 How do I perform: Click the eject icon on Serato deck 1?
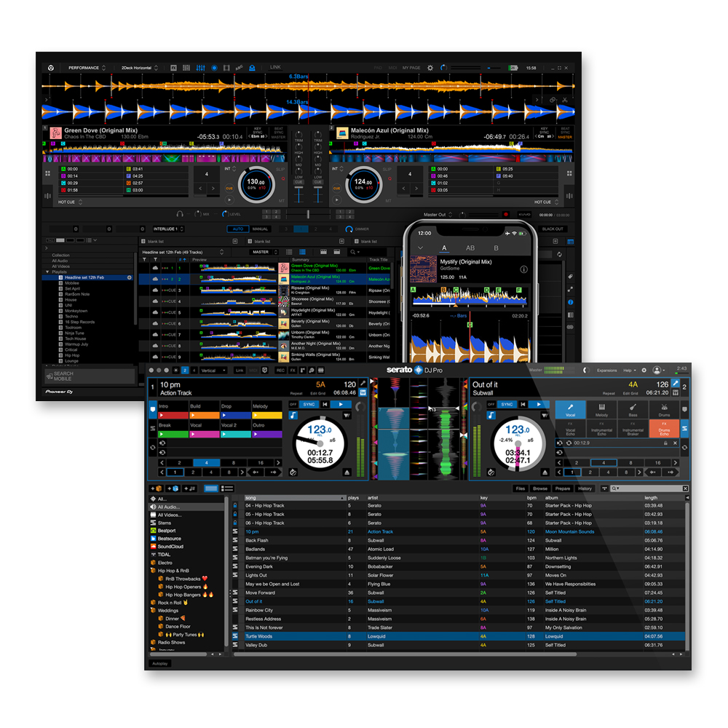[347, 472]
